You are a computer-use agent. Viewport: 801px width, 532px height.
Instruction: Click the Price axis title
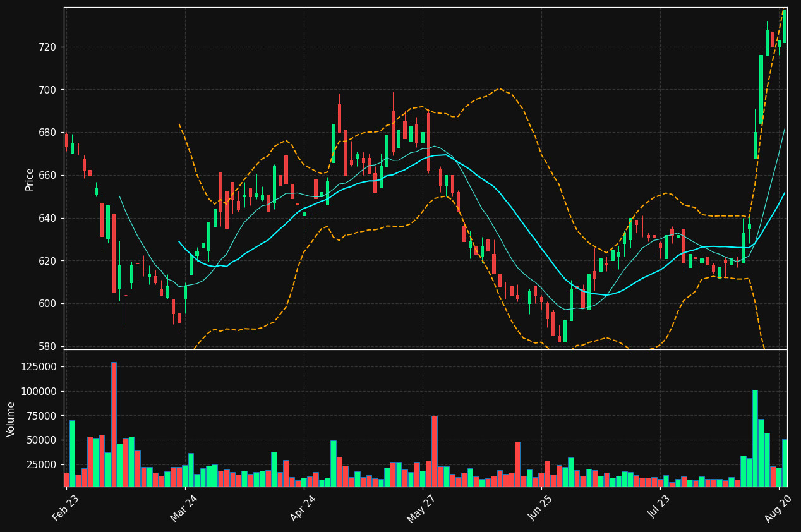pyautogui.click(x=30, y=179)
